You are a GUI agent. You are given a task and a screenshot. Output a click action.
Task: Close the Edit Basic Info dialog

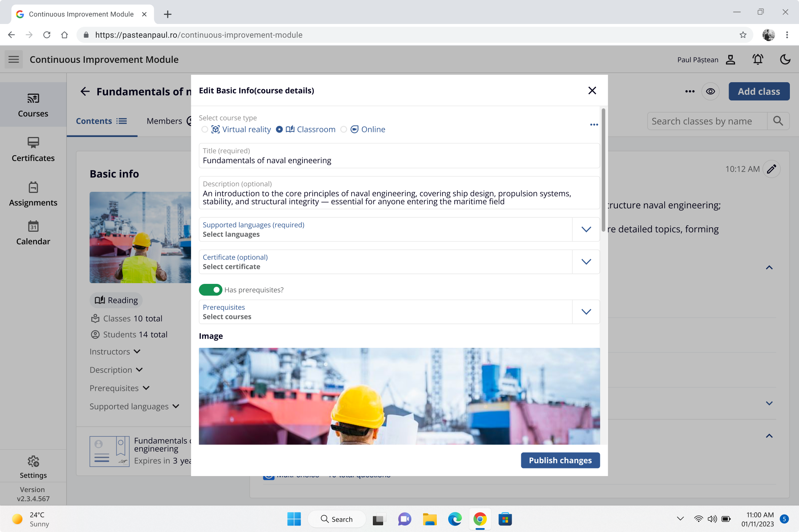[592, 91]
